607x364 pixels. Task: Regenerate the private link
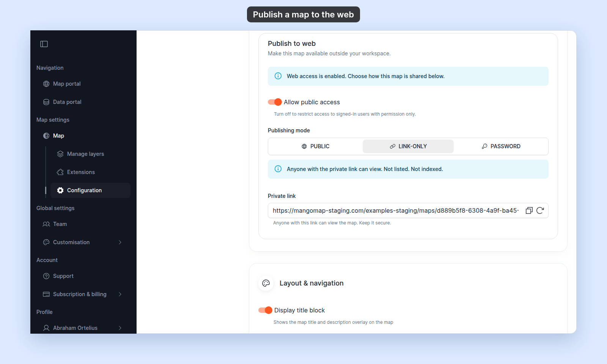(x=540, y=210)
